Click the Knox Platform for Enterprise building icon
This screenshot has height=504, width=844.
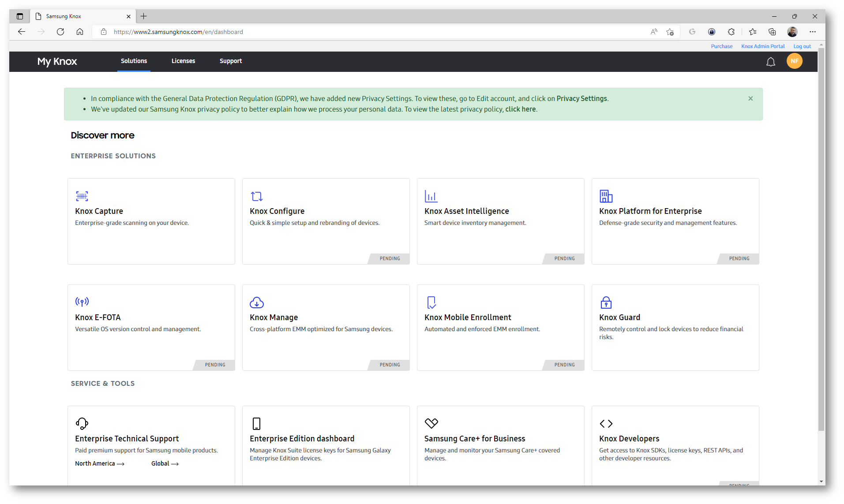(606, 196)
